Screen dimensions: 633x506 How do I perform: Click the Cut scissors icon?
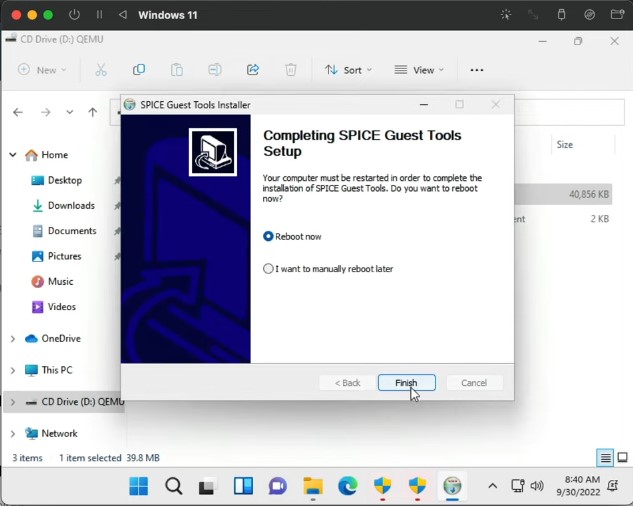(101, 70)
